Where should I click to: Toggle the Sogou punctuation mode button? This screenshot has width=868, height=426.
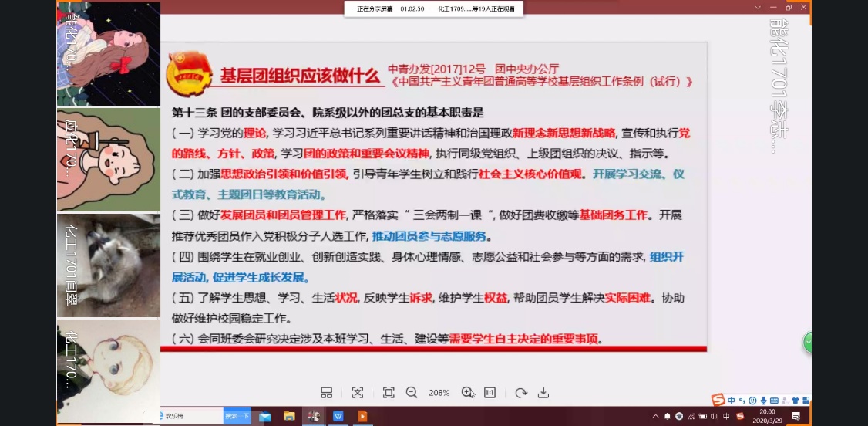[742, 401]
